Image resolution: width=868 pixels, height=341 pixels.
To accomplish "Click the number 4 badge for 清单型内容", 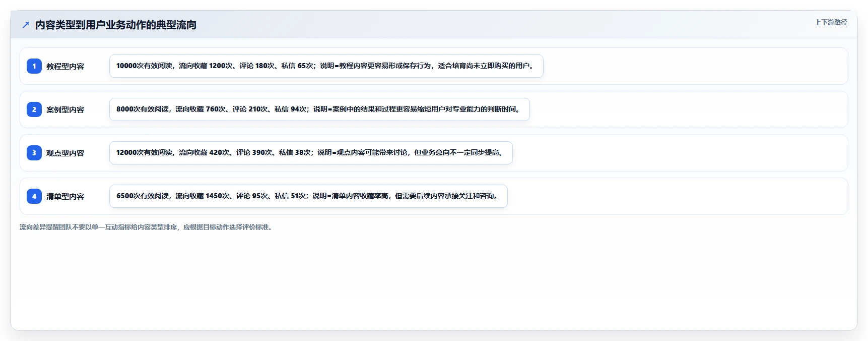I will coord(34,196).
